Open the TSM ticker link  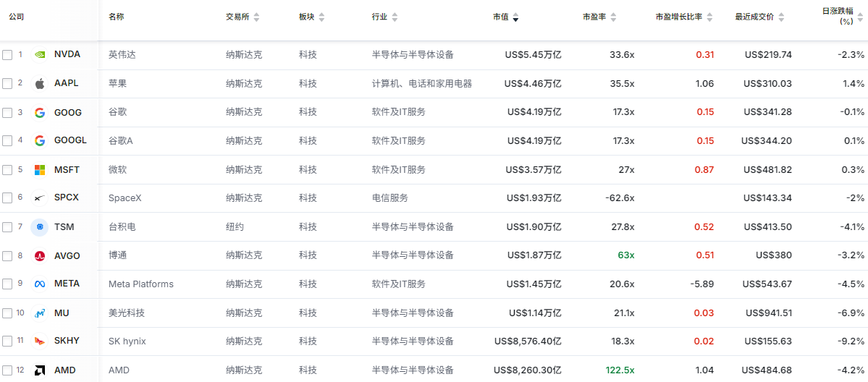point(64,227)
